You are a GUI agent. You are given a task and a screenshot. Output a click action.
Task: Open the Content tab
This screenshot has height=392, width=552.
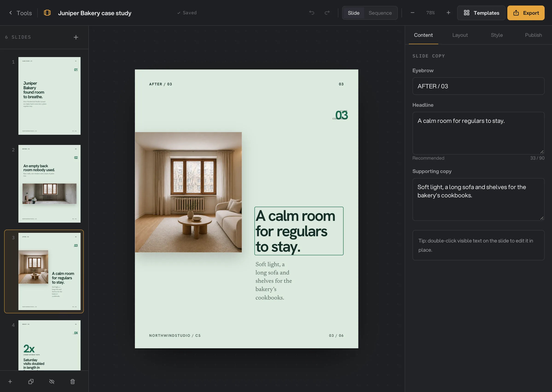point(423,35)
